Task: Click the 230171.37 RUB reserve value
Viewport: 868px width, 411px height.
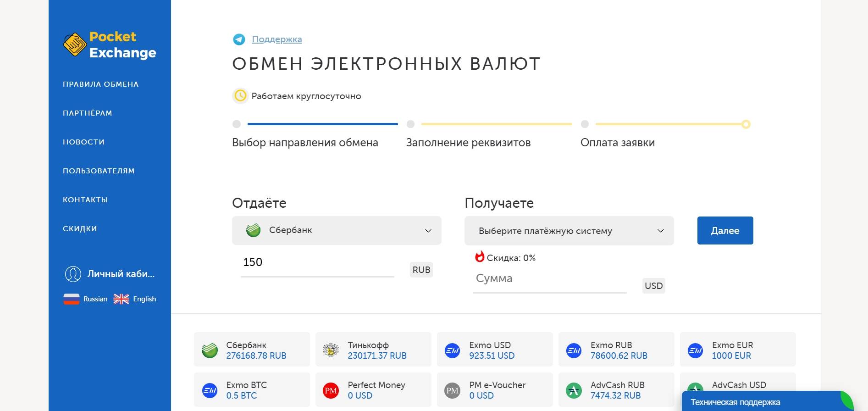Action: point(377,355)
